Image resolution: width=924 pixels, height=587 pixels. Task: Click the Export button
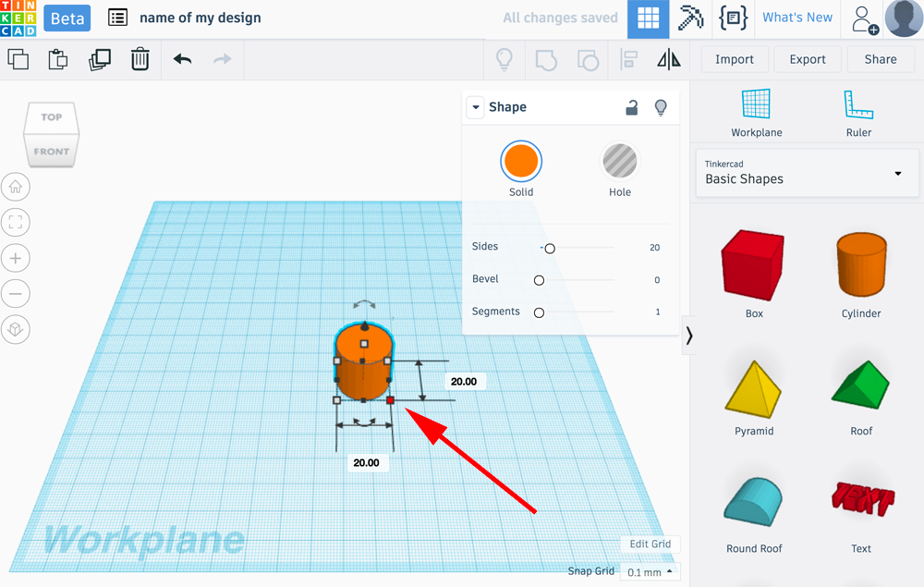pos(808,59)
